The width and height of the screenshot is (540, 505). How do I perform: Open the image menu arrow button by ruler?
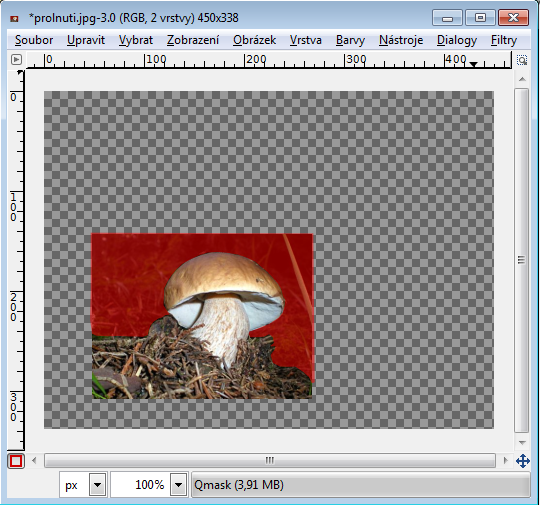pyautogui.click(x=16, y=59)
